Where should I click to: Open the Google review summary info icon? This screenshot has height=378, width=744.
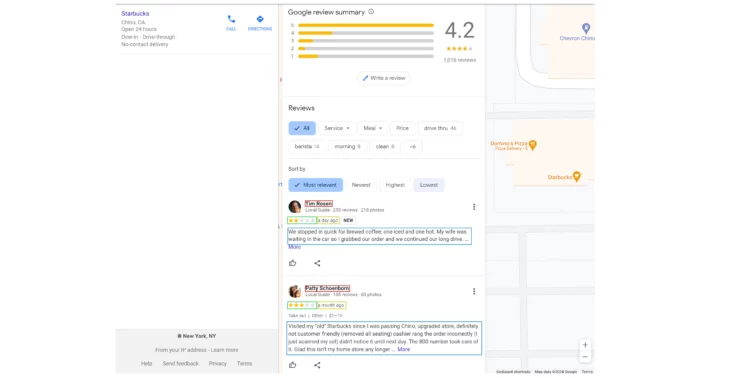pos(371,12)
